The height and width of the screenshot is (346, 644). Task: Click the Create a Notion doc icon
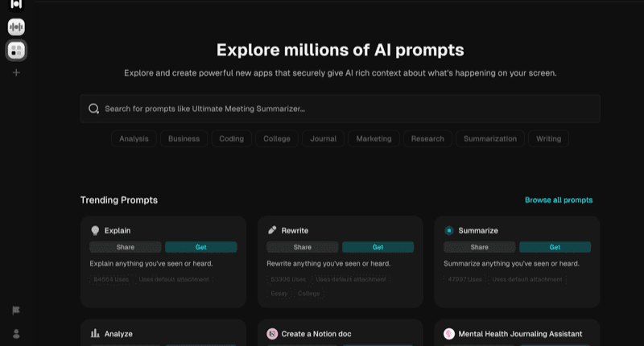point(272,334)
